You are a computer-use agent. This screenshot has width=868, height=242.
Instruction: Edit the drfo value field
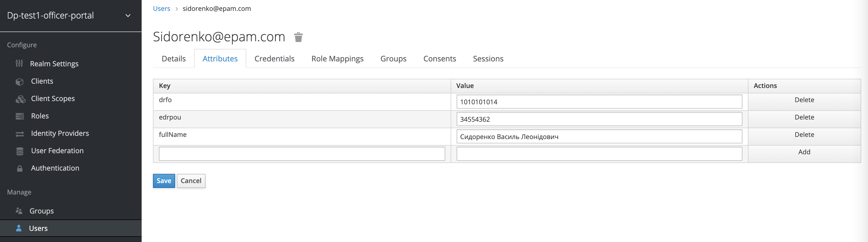pos(599,102)
